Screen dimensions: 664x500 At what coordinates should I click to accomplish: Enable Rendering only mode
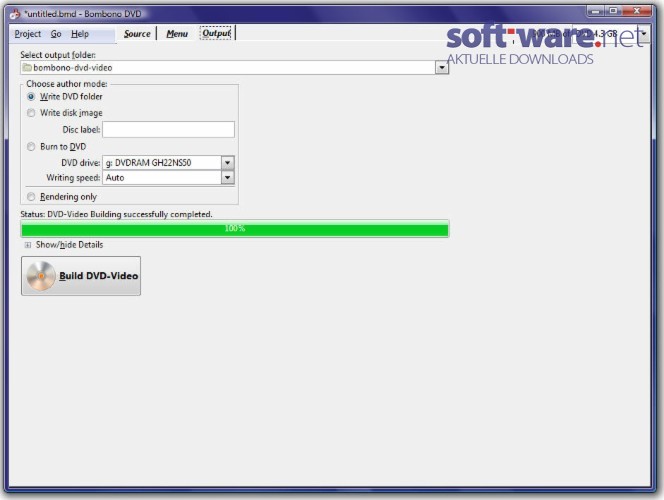[31, 196]
